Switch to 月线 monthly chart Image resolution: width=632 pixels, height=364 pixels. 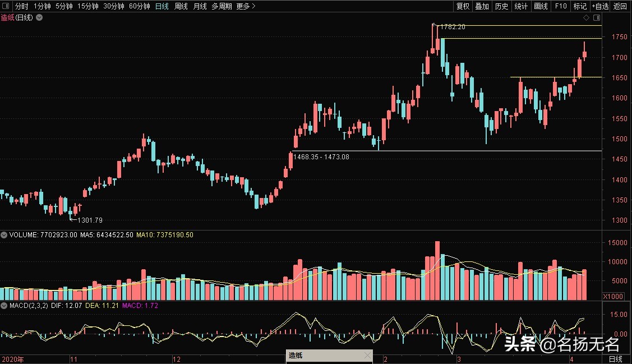click(x=200, y=6)
